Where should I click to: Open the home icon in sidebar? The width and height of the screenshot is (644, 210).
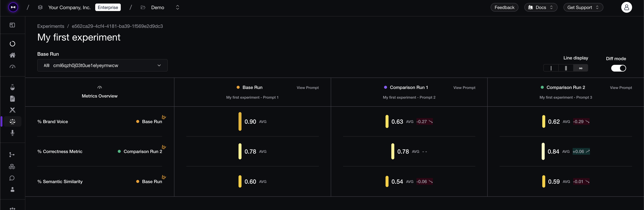coord(12,55)
